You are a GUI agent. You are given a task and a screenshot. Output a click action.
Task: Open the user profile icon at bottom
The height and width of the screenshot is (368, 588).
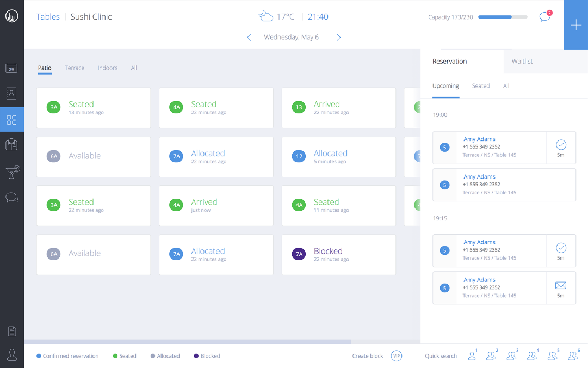click(x=11, y=355)
